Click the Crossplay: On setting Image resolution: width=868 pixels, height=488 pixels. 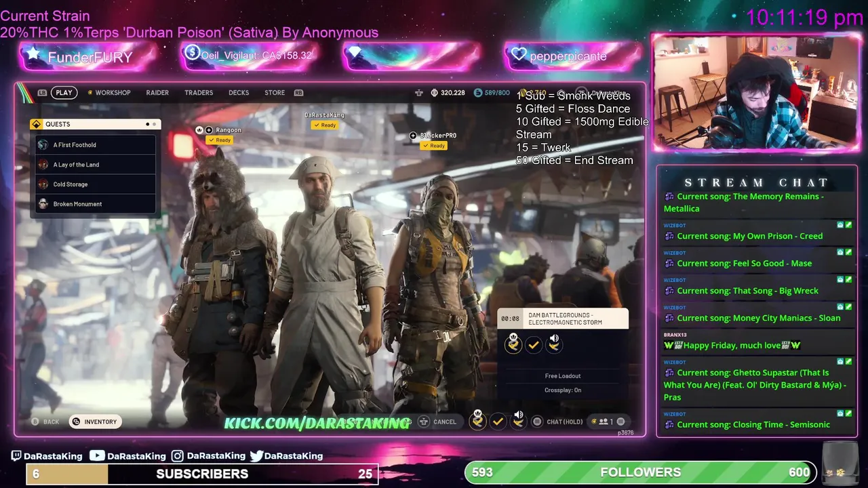click(563, 390)
